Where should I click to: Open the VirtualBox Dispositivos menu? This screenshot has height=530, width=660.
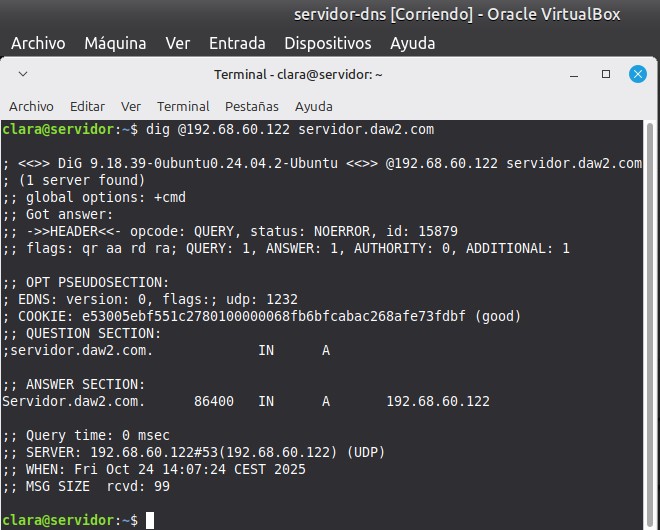327,43
